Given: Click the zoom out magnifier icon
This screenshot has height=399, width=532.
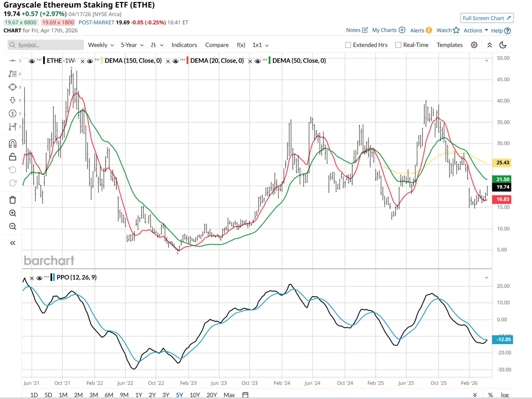Looking at the screenshot, I should click(12, 226).
